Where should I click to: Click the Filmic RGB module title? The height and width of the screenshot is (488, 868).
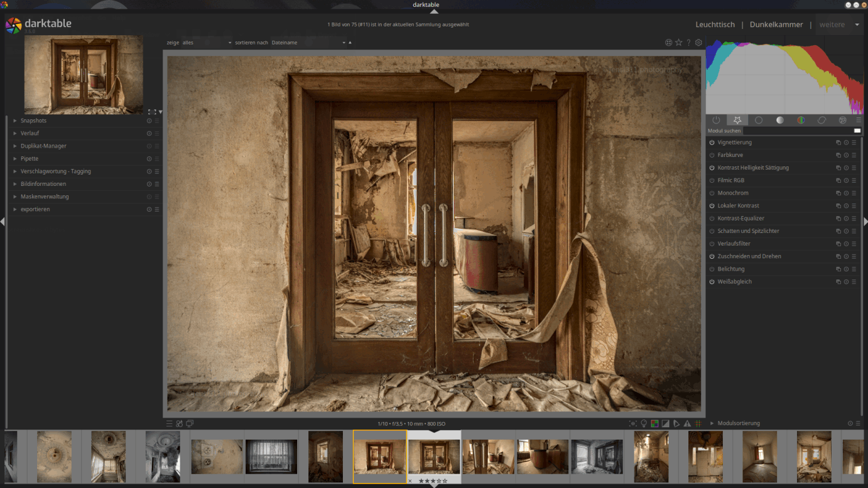730,180
